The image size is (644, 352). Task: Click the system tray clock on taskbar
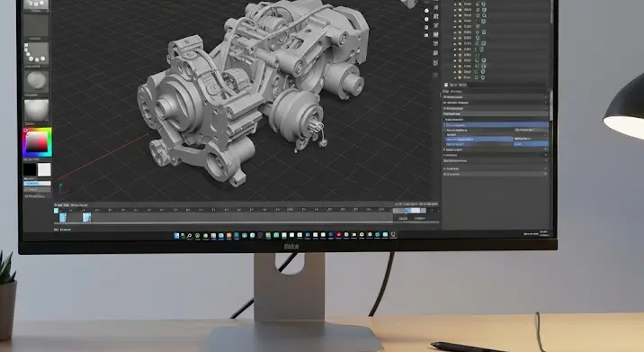tap(544, 233)
